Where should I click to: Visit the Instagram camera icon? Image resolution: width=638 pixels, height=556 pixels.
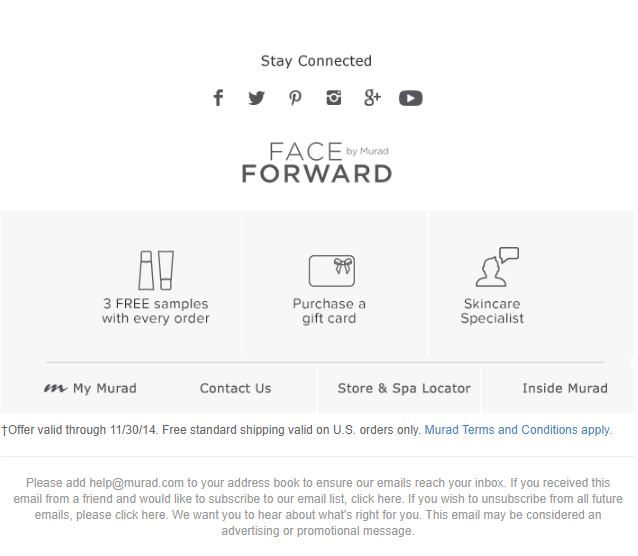click(334, 98)
